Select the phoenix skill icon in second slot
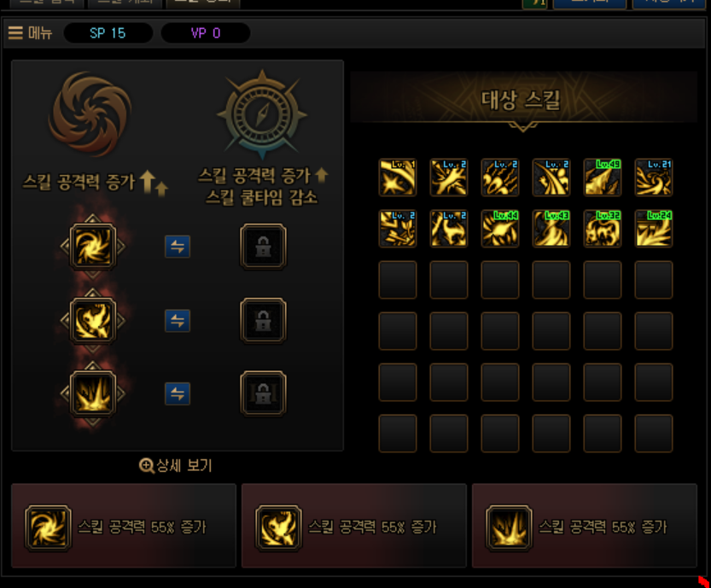 (x=93, y=321)
